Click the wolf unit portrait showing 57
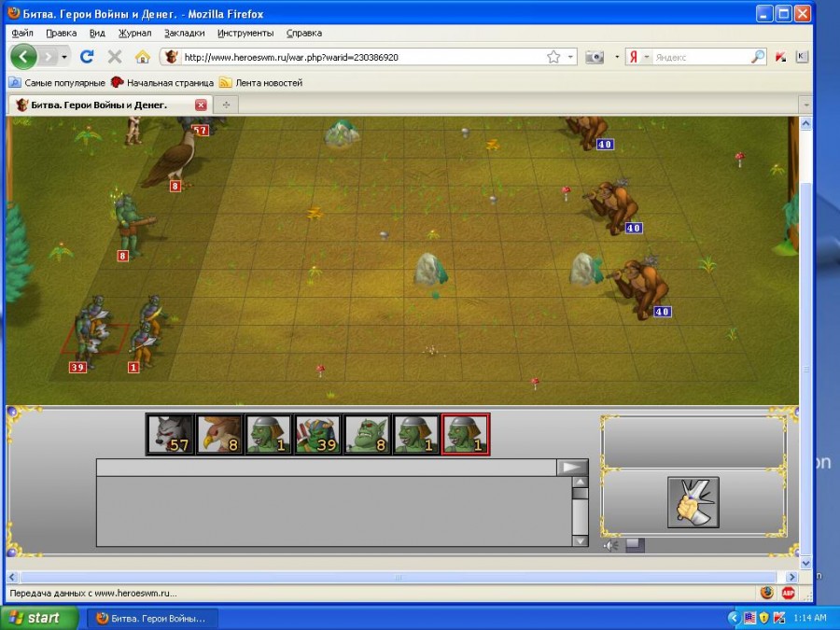Image resolution: width=840 pixels, height=630 pixels. pyautogui.click(x=171, y=434)
